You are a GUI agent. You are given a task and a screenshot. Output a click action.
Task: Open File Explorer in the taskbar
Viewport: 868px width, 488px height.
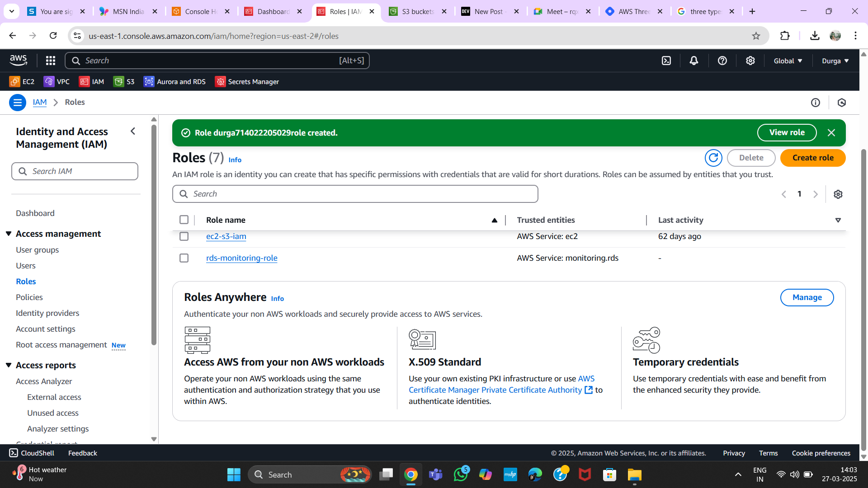635,475
